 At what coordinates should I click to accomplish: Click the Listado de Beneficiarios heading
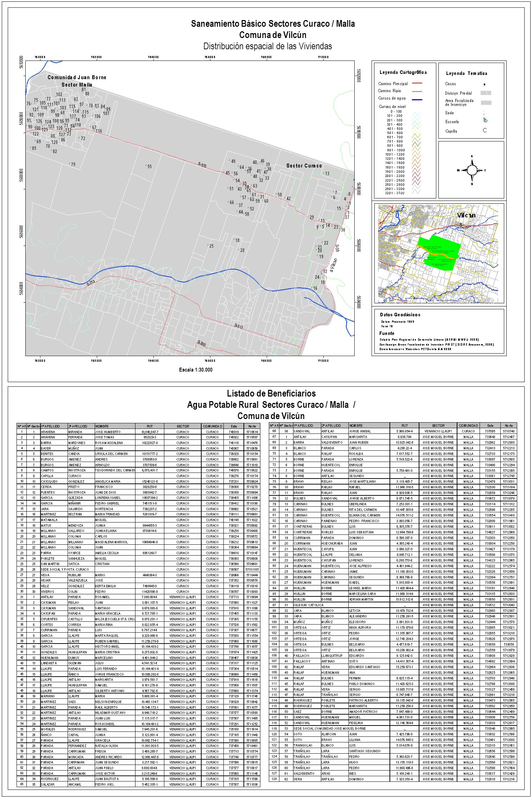click(271, 393)
